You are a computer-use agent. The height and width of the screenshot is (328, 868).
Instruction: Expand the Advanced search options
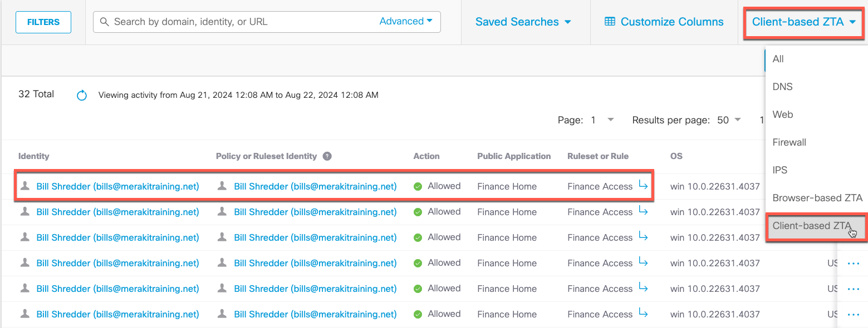tap(406, 21)
